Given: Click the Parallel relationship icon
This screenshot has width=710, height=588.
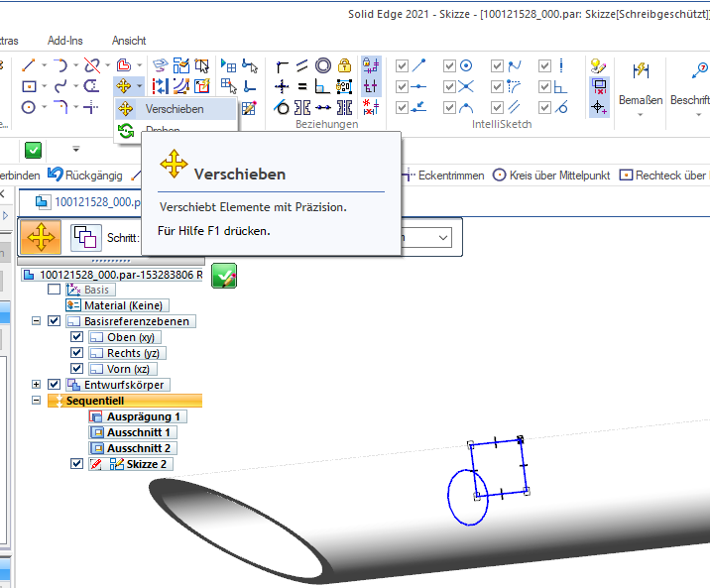Looking at the screenshot, I should (x=302, y=65).
